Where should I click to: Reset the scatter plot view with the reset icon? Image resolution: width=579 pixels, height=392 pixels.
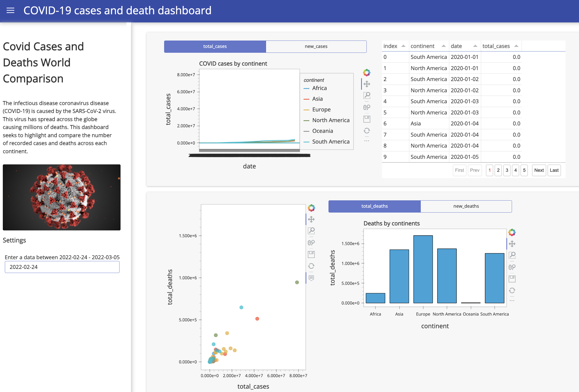click(x=311, y=266)
